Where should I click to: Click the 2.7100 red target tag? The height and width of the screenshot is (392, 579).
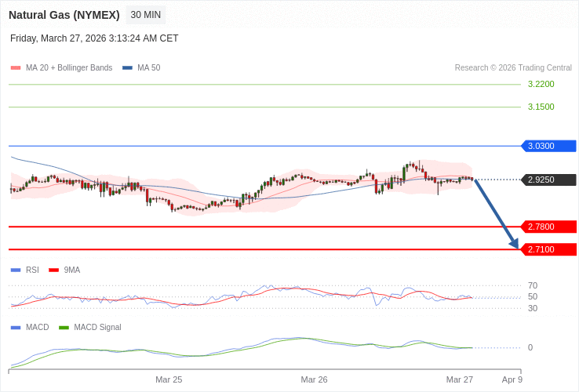[x=548, y=249]
